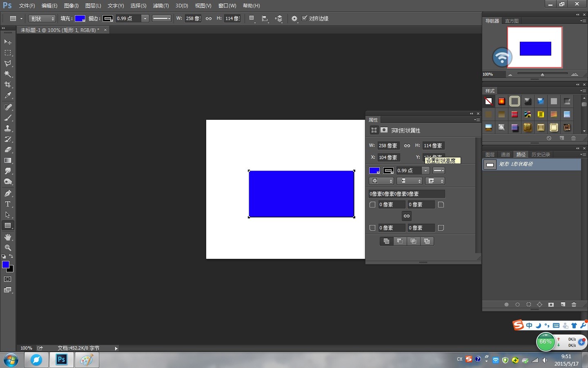This screenshot has height=368, width=588.
Task: Open stroke line join dropdown in Properties
Action: 435,181
